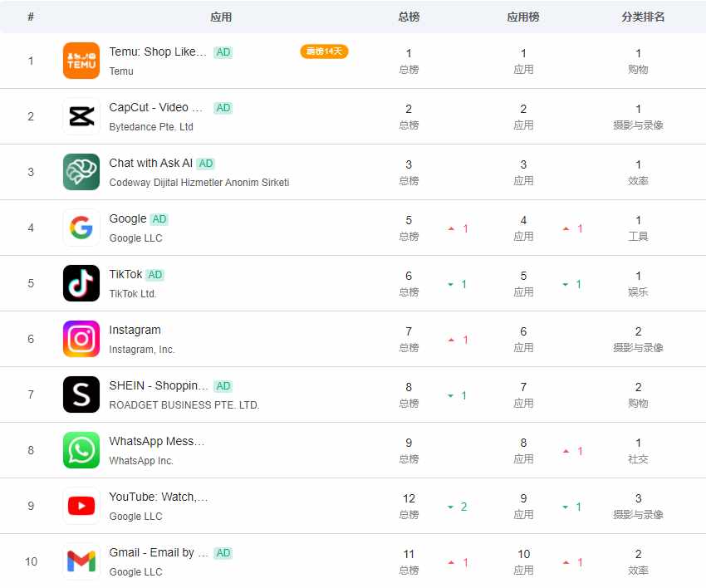Click AD tag next to TikTok
The image size is (706, 588).
click(154, 275)
